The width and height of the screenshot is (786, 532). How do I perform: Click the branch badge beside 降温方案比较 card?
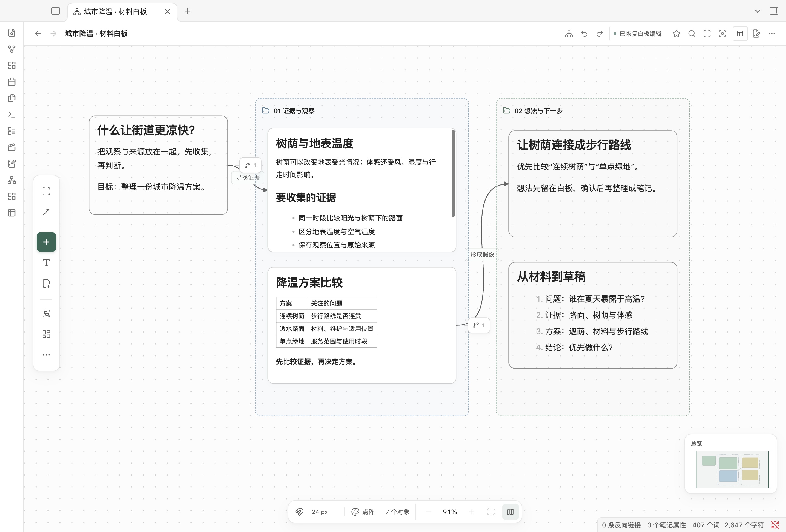[x=479, y=325]
